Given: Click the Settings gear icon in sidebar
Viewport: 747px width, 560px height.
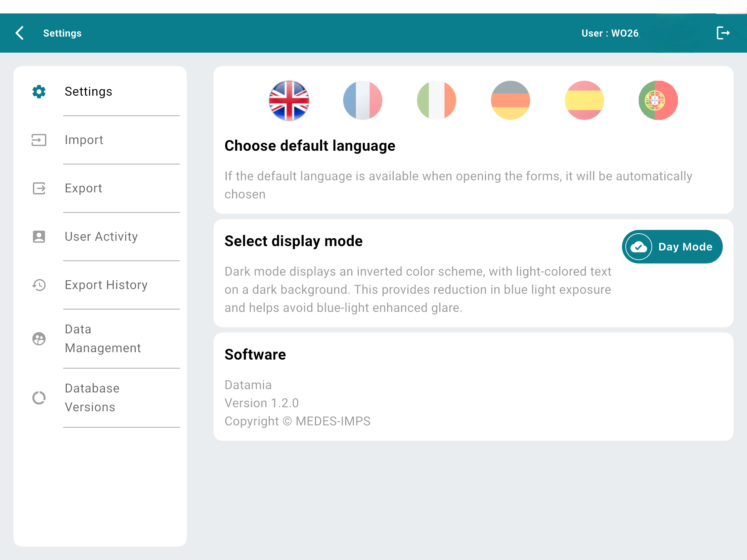Looking at the screenshot, I should pos(39,91).
